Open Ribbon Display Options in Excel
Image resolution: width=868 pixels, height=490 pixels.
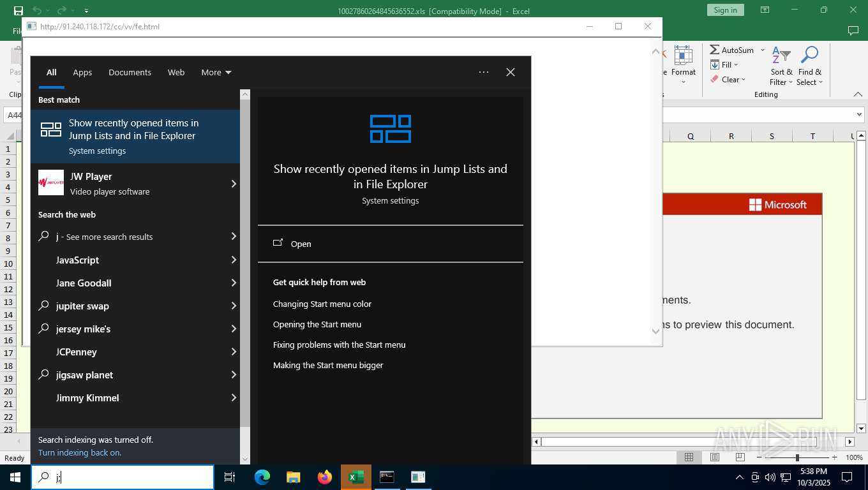(765, 10)
